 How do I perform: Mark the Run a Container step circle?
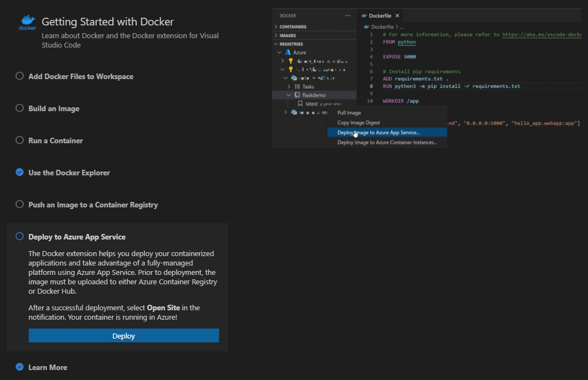(x=19, y=140)
